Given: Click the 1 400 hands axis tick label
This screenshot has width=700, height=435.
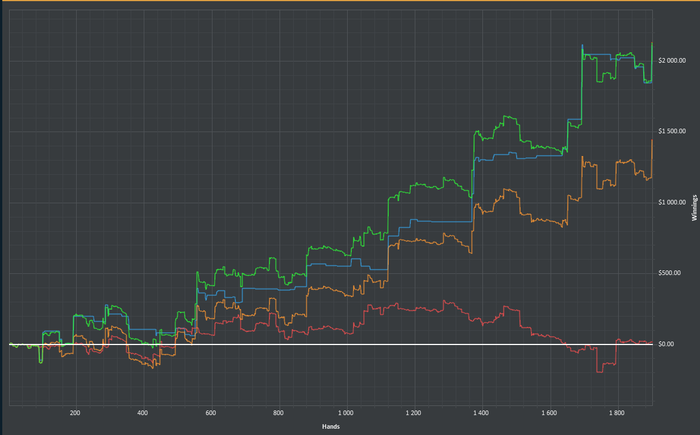Looking at the screenshot, I should point(481,413).
